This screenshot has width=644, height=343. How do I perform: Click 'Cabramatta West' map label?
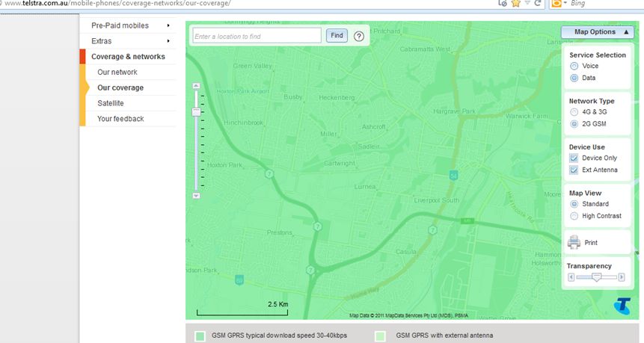pyautogui.click(x=425, y=49)
